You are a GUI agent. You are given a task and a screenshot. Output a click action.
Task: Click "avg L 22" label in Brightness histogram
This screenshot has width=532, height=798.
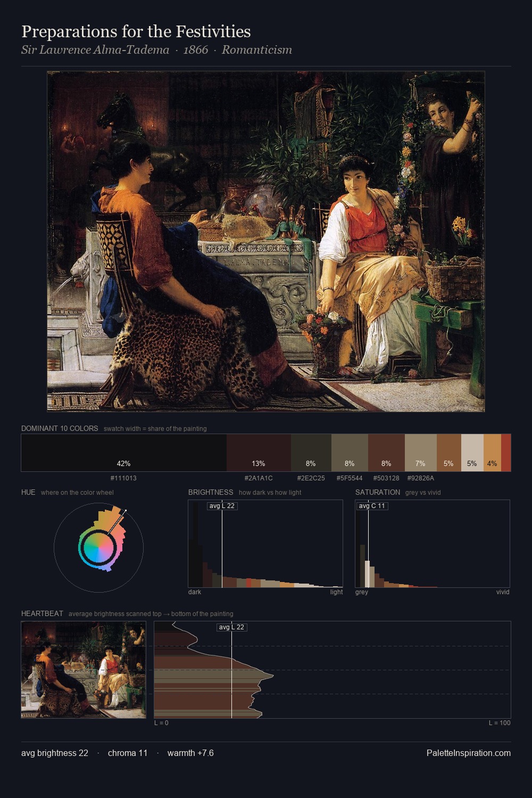coord(222,506)
